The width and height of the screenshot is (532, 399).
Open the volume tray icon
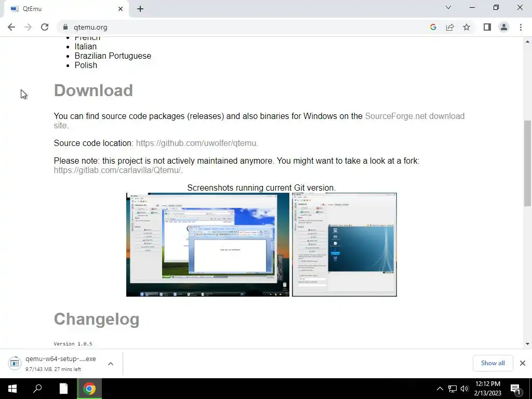pos(464,389)
